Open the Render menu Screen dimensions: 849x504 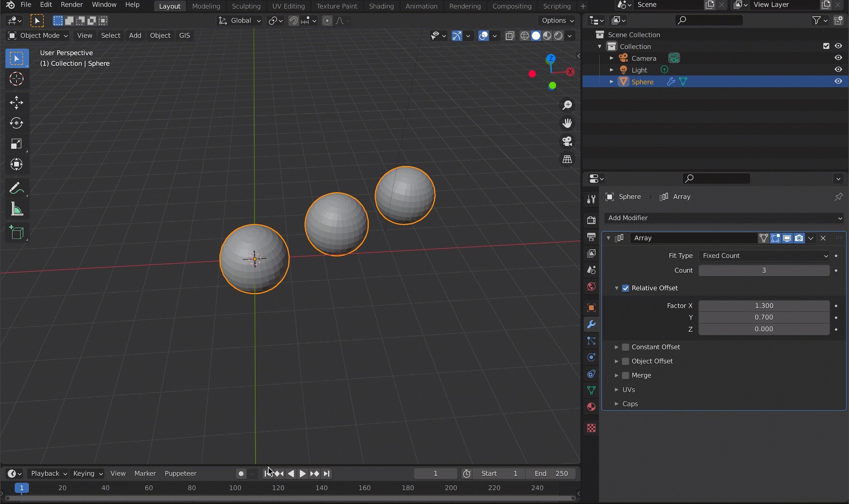(72, 5)
